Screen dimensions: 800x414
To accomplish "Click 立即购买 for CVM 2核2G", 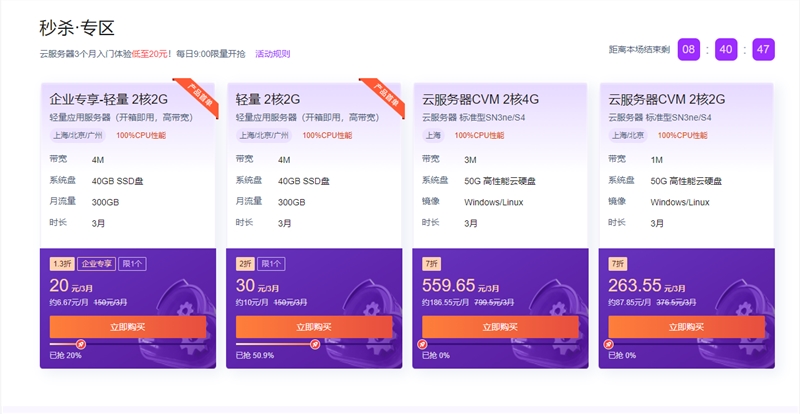I will click(x=686, y=327).
